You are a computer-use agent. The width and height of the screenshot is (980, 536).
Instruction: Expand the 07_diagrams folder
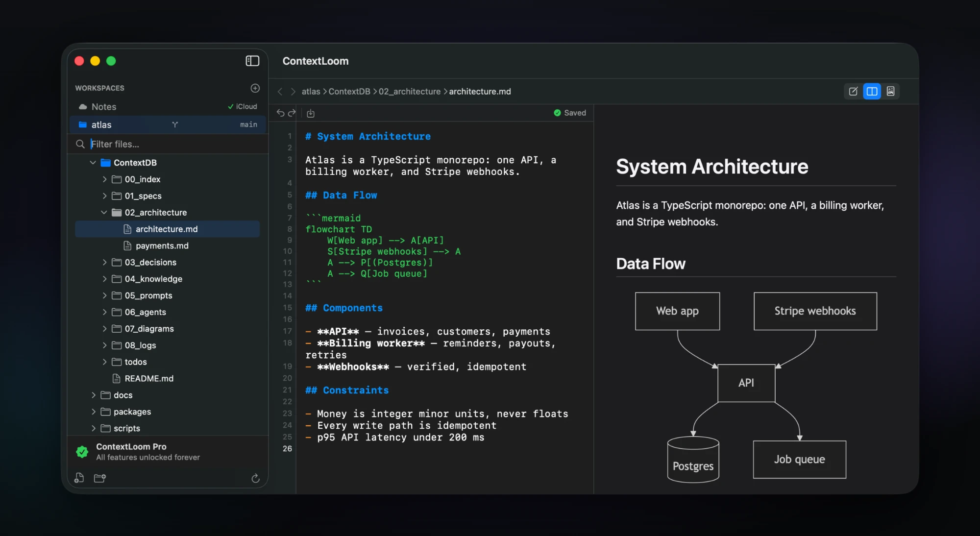pos(104,329)
